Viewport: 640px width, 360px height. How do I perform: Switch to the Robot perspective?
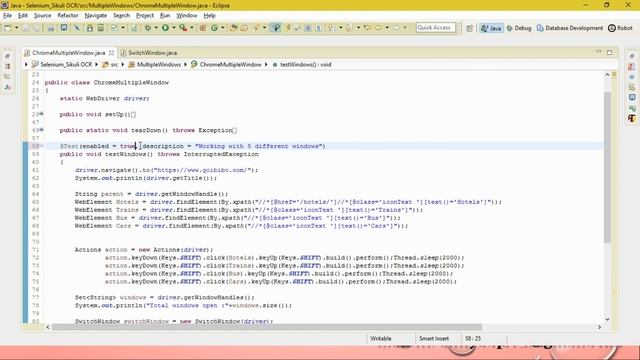pos(620,28)
